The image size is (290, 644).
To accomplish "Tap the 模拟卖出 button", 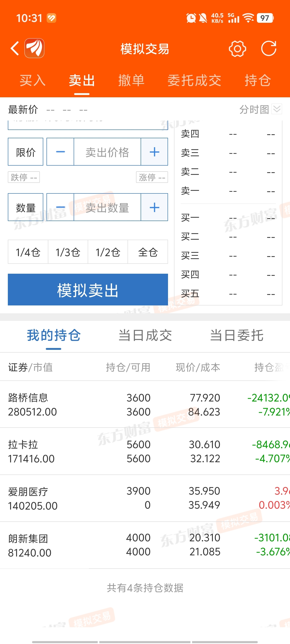I will pyautogui.click(x=88, y=290).
